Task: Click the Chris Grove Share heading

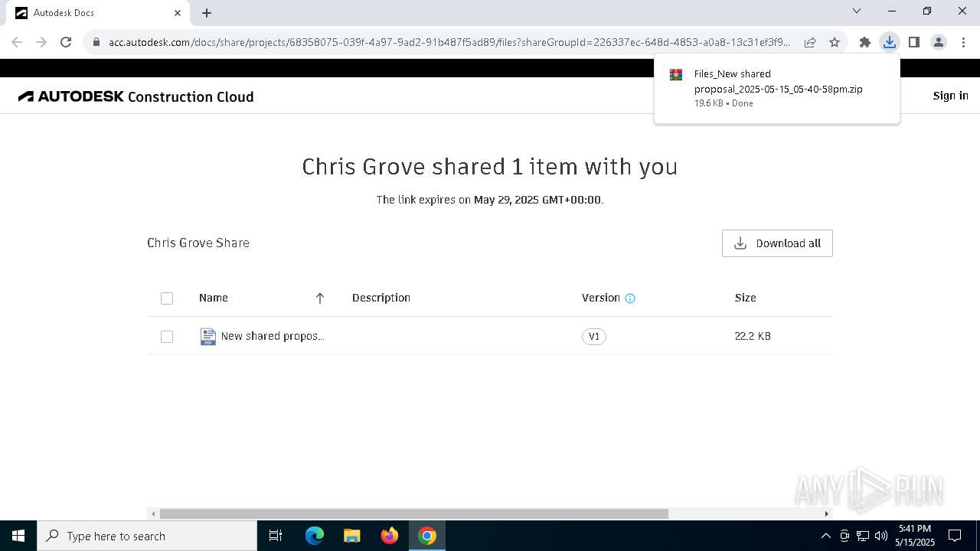Action: pos(198,243)
